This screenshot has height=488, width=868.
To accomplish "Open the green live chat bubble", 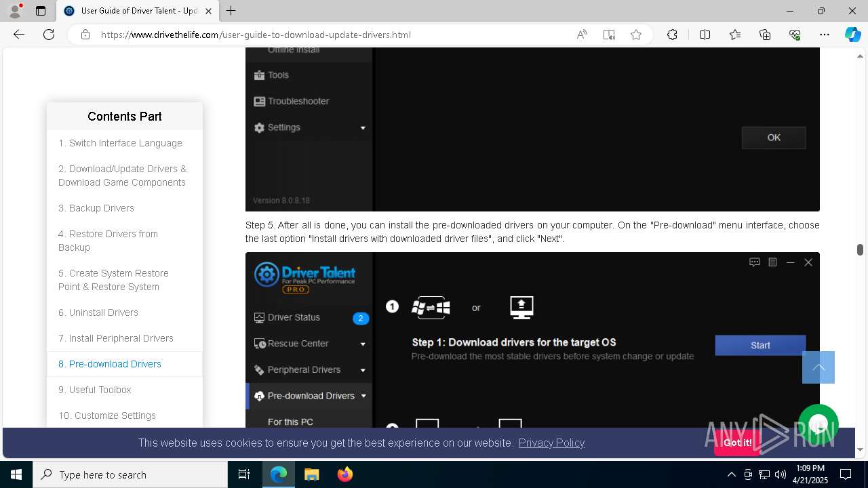I will click(818, 424).
